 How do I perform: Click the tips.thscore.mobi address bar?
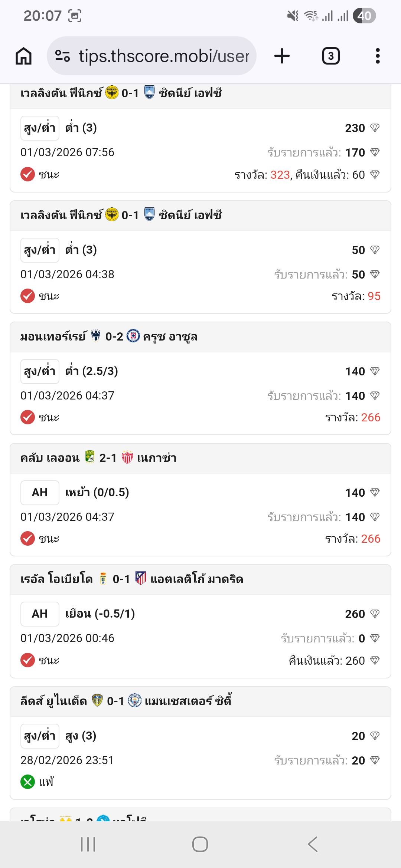click(163, 56)
